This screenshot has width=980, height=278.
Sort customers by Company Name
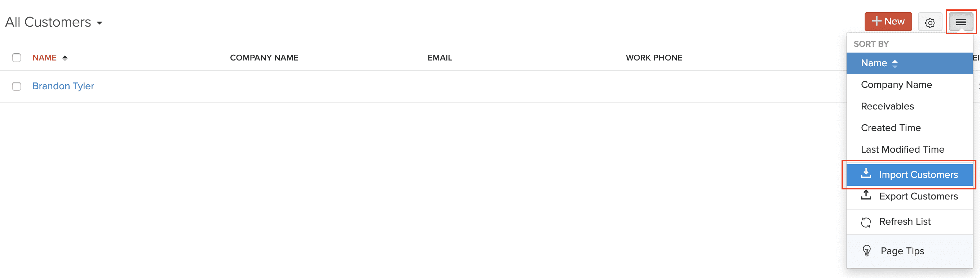[x=896, y=85]
